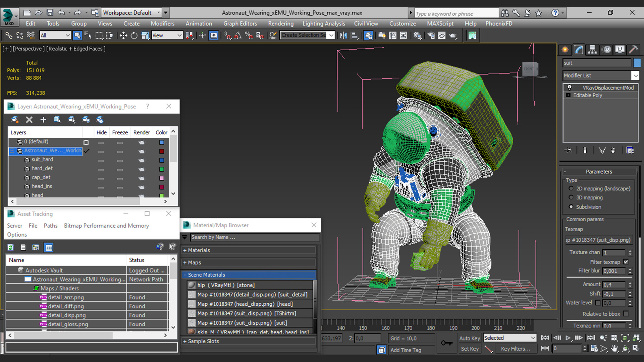Open the Rendering menu

(x=281, y=23)
